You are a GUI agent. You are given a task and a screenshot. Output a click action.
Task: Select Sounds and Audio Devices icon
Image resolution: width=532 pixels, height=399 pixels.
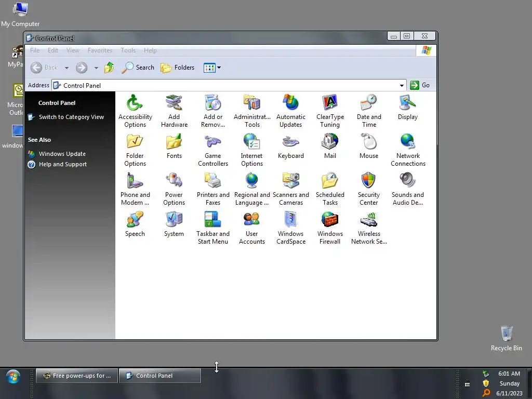408,189
